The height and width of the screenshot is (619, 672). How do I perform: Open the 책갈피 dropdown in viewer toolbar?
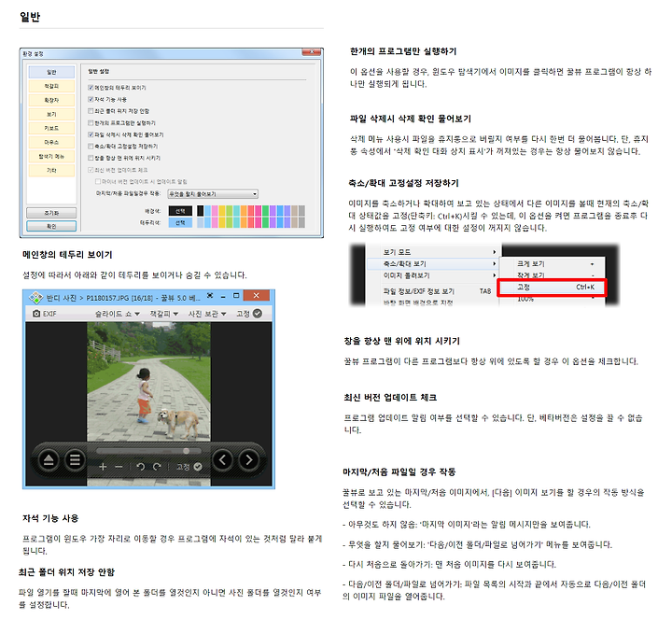163,314
